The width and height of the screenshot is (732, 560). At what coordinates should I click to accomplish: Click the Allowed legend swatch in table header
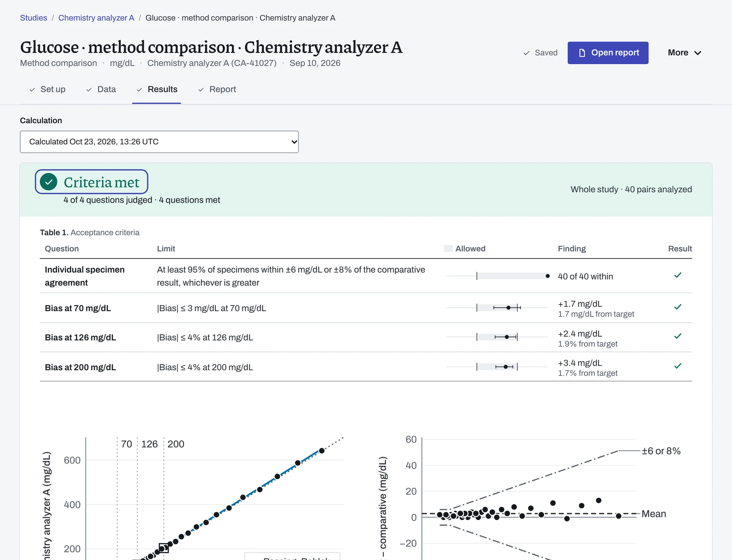point(448,248)
